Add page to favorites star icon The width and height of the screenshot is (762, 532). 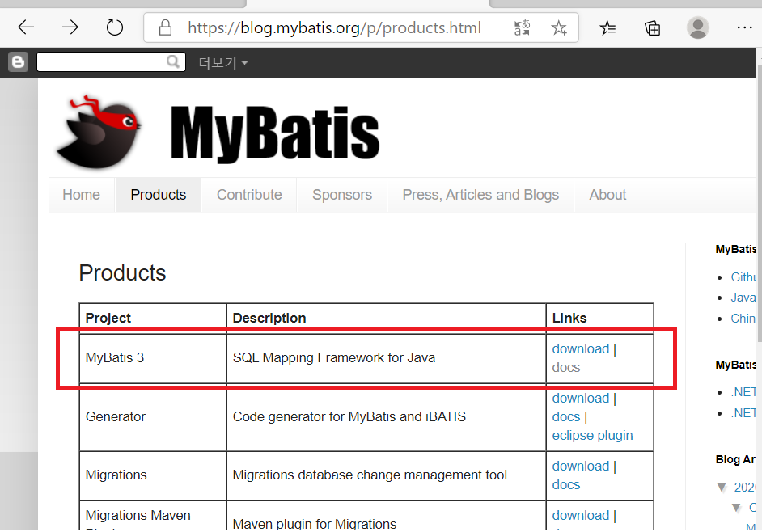click(559, 27)
